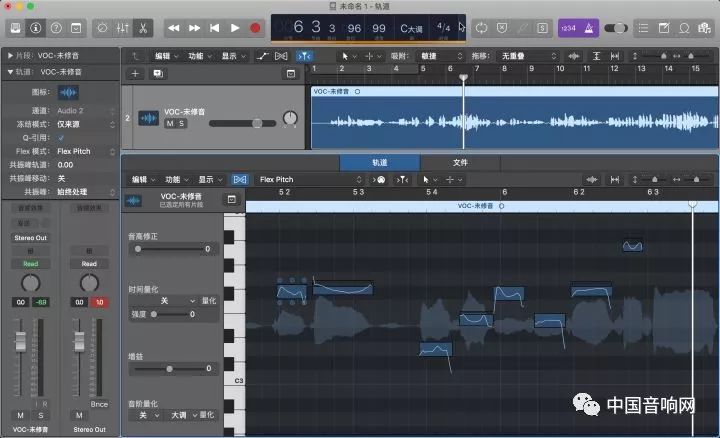Open the 拖移 drag mode dropdown
Screen dimensions: 720x438
pyautogui.click(x=529, y=56)
